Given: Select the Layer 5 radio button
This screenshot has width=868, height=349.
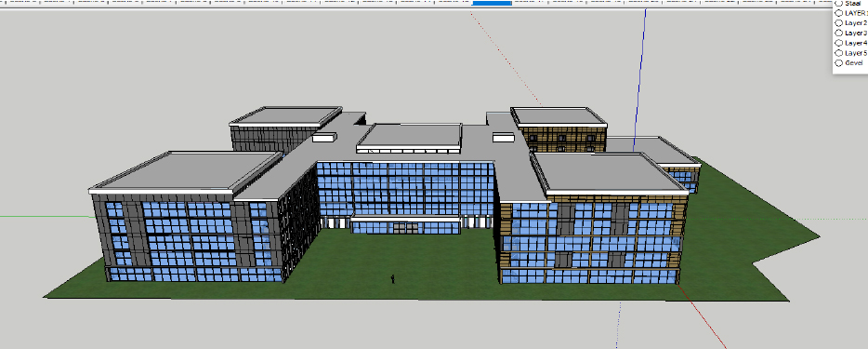Looking at the screenshot, I should (x=838, y=53).
